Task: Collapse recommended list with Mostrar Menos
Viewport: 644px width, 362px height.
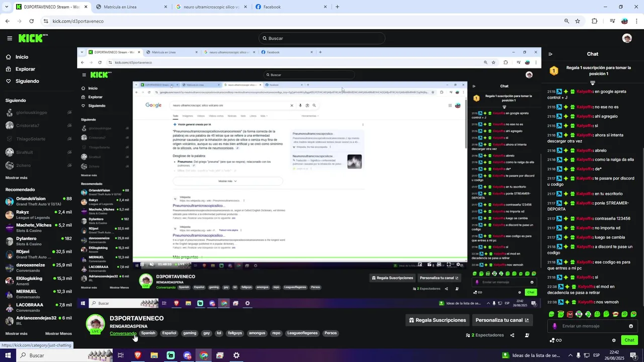Action: pyautogui.click(x=58, y=333)
